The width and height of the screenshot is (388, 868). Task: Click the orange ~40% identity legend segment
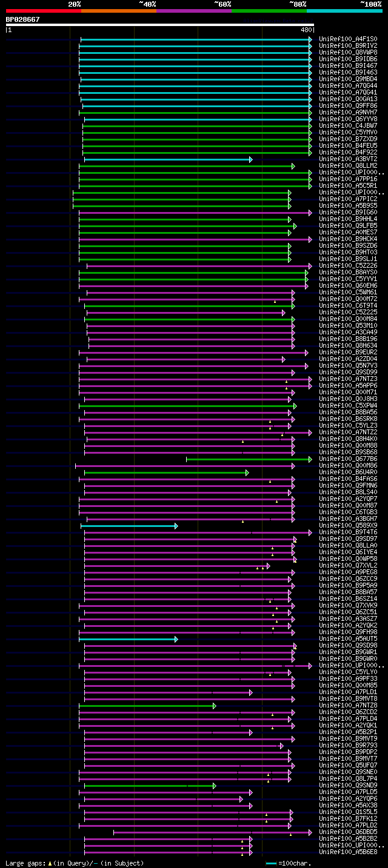click(118, 10)
